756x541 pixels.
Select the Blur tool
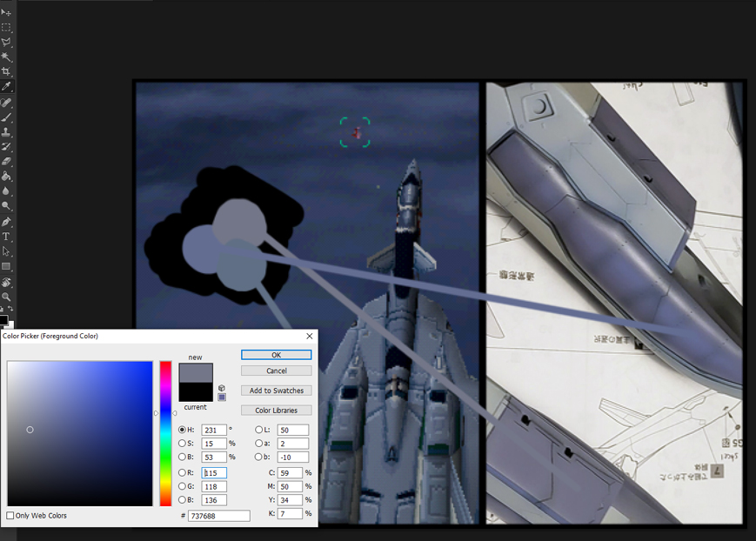(x=6, y=191)
